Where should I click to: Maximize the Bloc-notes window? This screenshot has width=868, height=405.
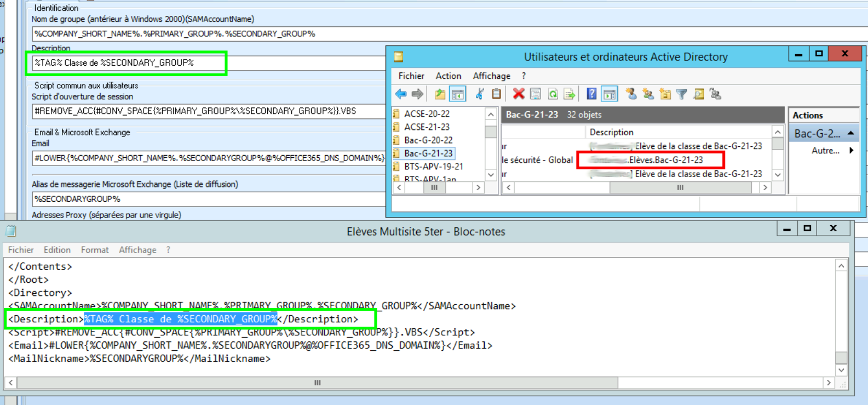807,228
